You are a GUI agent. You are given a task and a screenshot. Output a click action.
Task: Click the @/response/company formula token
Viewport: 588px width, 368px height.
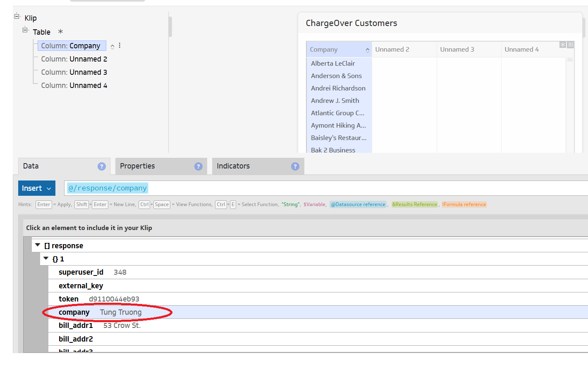(108, 188)
